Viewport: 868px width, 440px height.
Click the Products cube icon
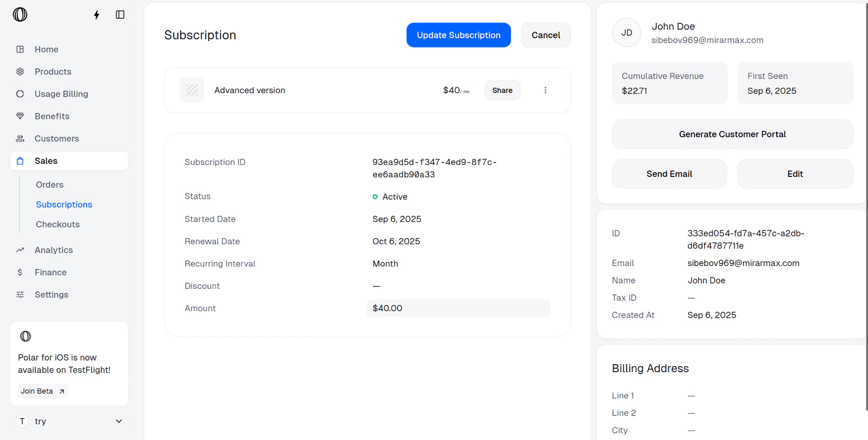[20, 72]
